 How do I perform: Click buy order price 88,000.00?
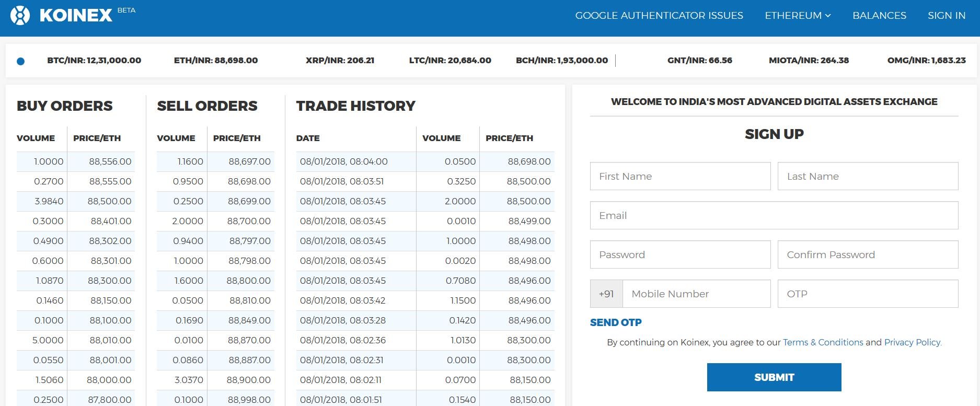[x=109, y=380]
